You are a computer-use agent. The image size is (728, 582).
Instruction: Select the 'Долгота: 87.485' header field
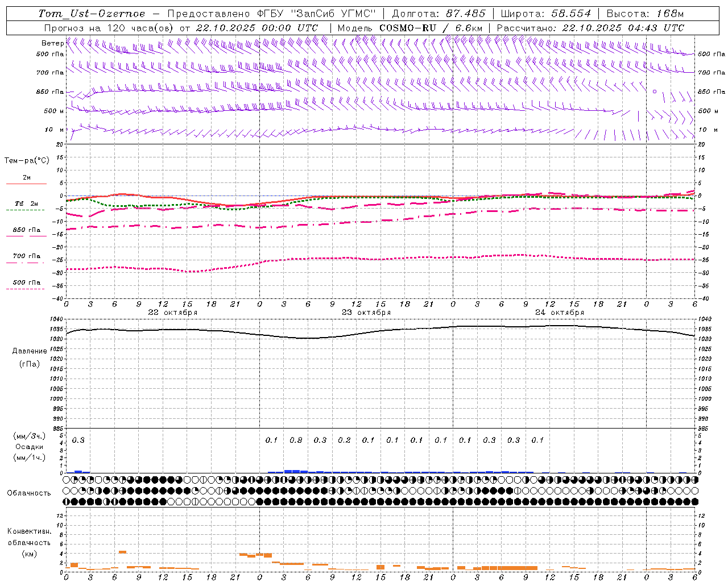tap(439, 14)
